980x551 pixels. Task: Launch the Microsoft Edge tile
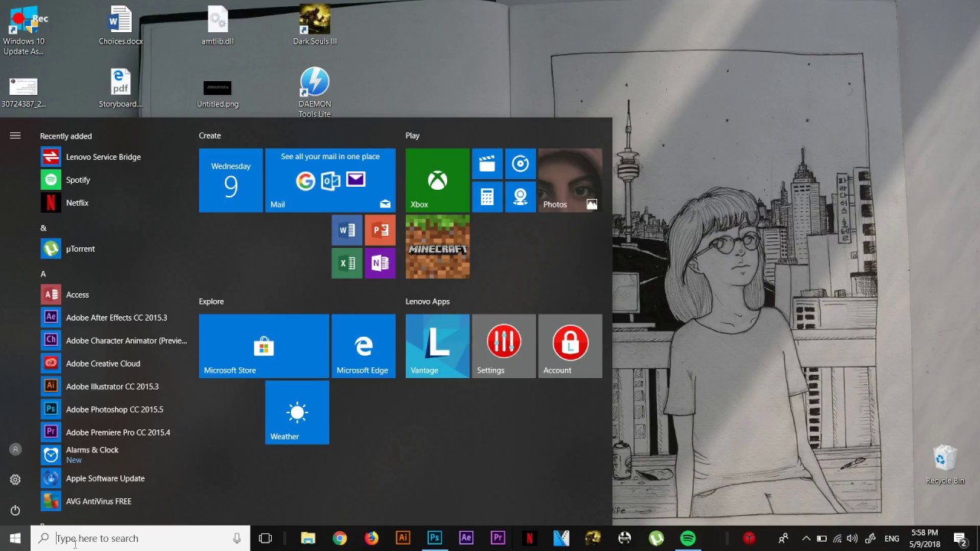point(363,346)
